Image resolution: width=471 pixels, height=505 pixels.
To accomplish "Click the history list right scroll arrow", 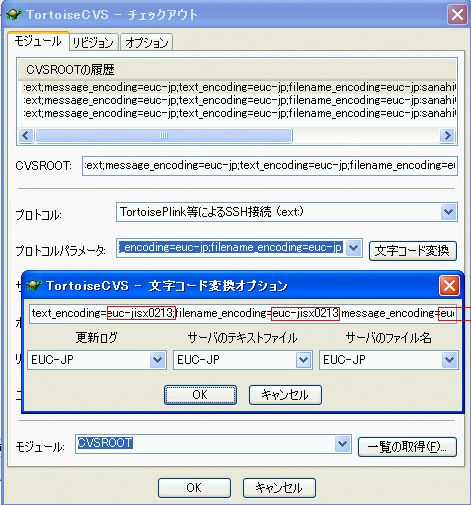I will (447, 136).
